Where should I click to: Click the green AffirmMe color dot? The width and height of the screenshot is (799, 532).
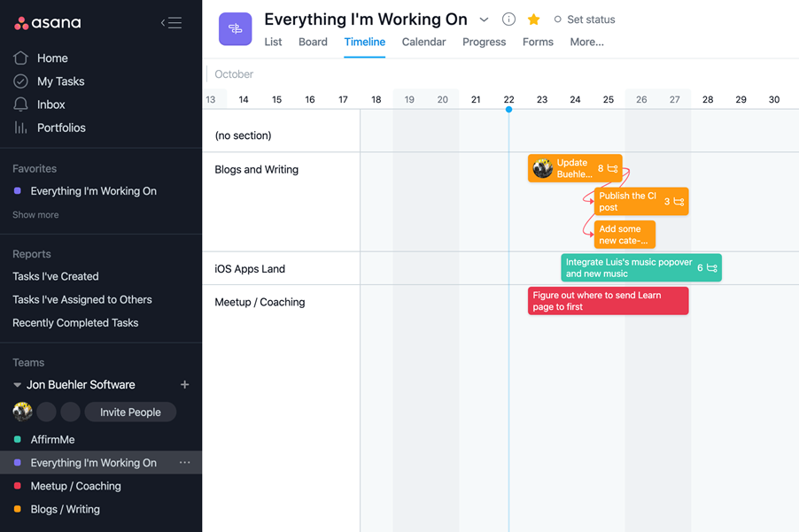pyautogui.click(x=18, y=439)
